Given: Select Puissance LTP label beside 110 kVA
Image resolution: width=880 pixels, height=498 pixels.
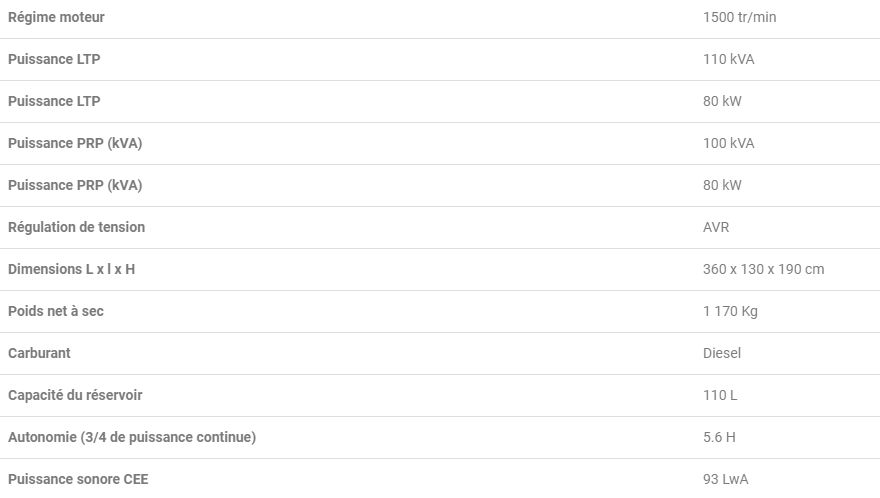Looking at the screenshot, I should (x=54, y=59).
